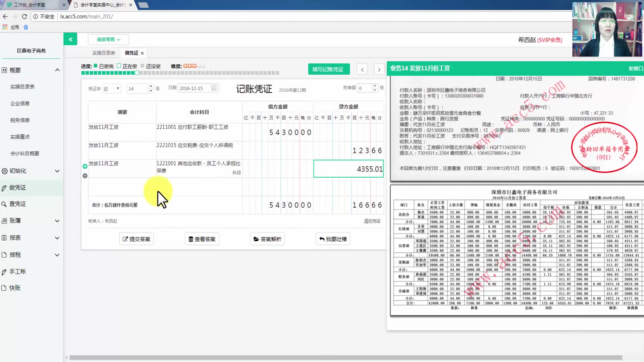
Task: Toggle the 还没做 progress legend square
Action: coord(143,66)
